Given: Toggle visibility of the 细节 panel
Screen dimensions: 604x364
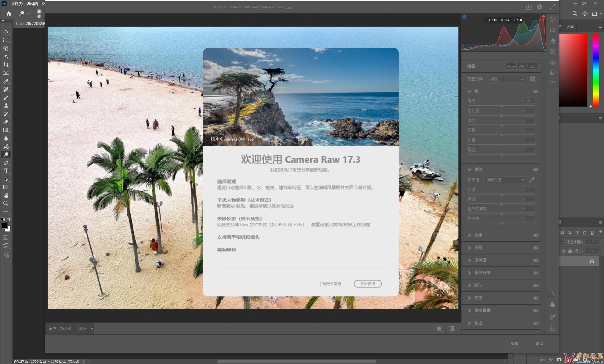Looking at the screenshot, I should pos(536,286).
